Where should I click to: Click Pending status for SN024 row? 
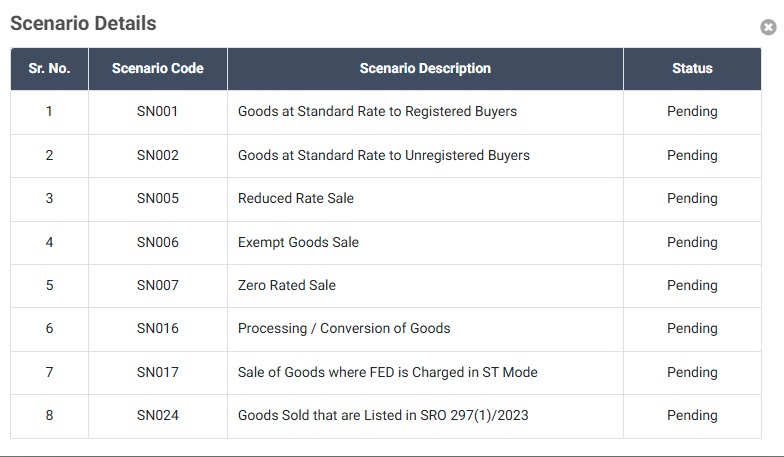[692, 415]
